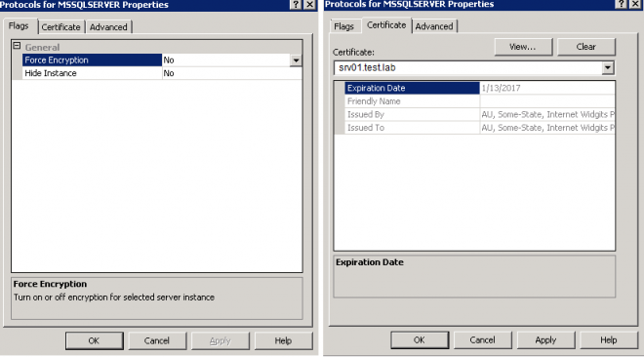Switch to Flags tab in right window

click(343, 26)
